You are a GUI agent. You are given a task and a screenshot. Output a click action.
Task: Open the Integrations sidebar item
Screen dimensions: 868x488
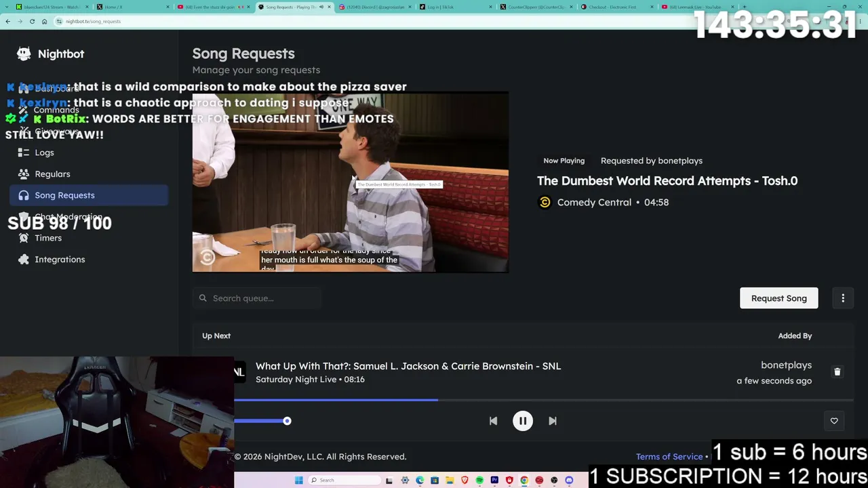coord(89,260)
